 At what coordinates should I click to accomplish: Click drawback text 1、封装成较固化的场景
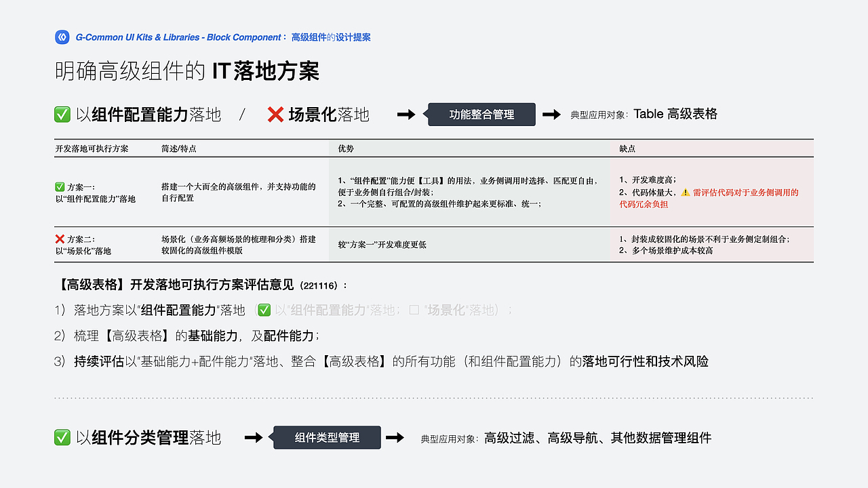pyautogui.click(x=705, y=239)
